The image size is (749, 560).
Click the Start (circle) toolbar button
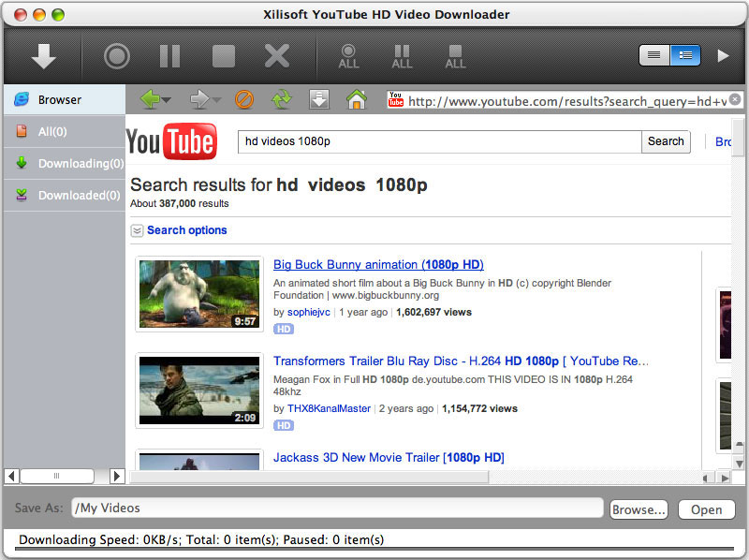click(116, 56)
